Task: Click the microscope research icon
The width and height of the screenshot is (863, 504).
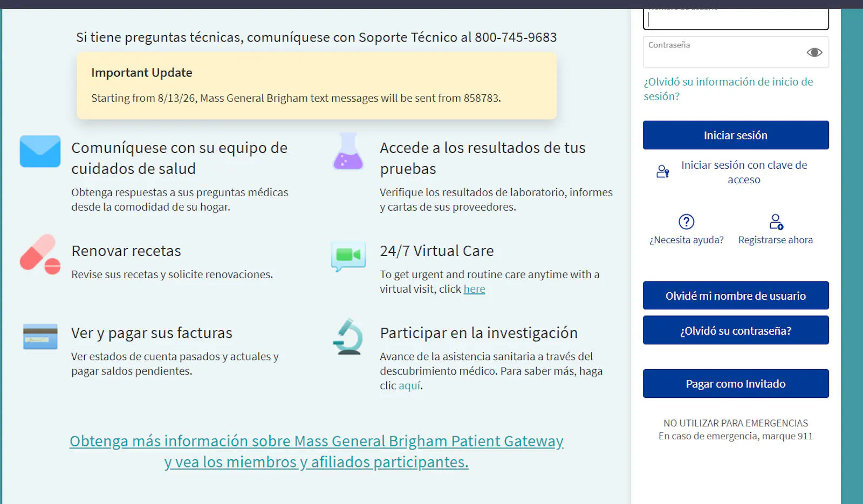Action: click(348, 336)
